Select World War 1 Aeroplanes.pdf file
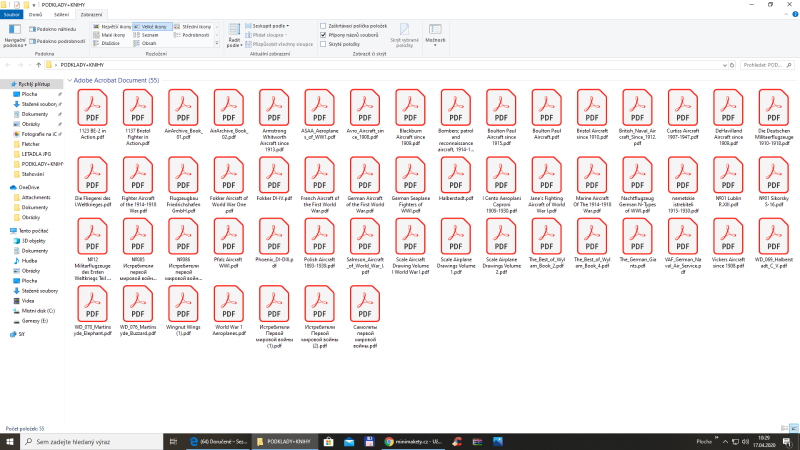Viewport: 800px width, 450px height. click(x=229, y=311)
